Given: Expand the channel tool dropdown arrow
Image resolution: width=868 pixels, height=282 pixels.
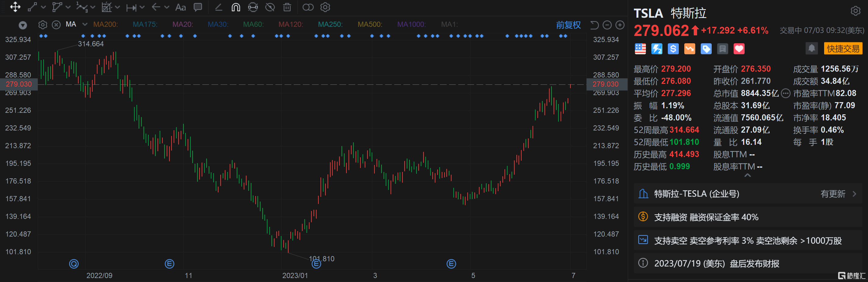Looking at the screenshot, I should pyautogui.click(x=68, y=7).
